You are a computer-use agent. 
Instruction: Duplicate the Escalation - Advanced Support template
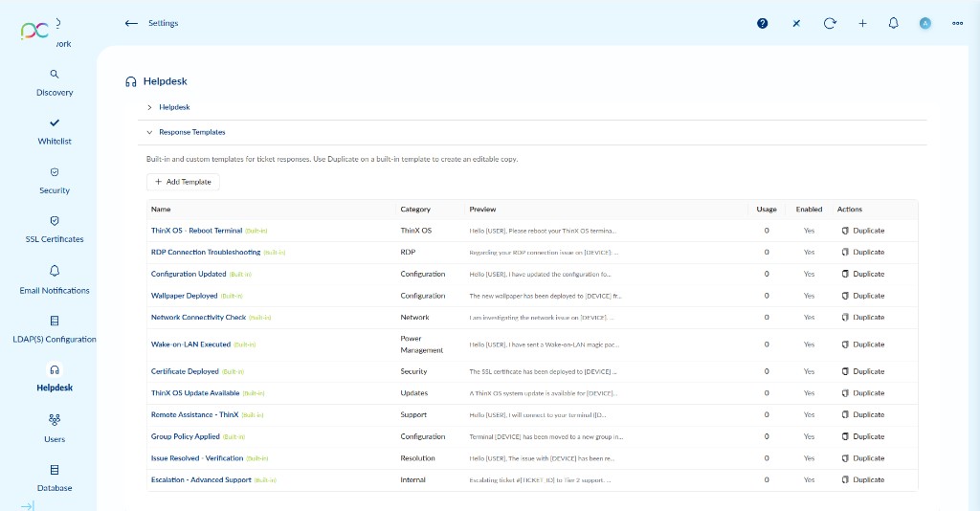[x=863, y=480]
